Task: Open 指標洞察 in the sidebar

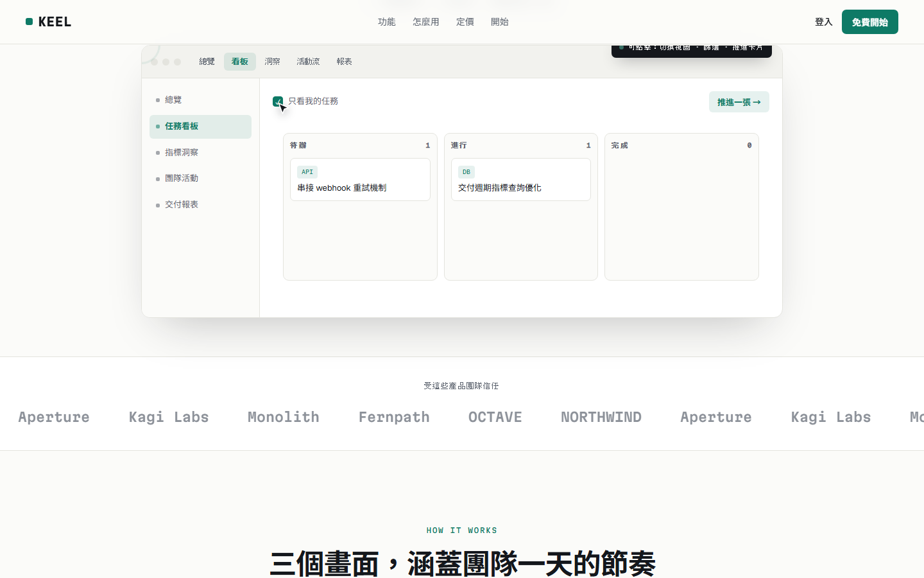Action: point(200,153)
